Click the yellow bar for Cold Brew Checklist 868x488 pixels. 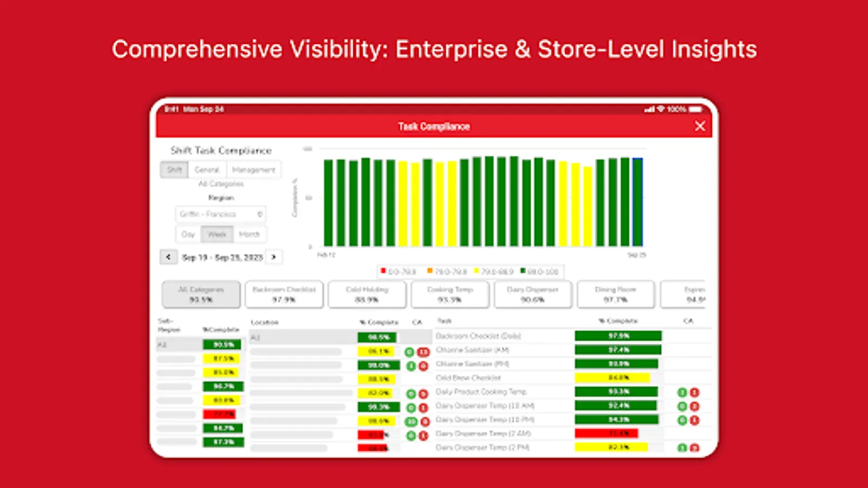click(612, 377)
